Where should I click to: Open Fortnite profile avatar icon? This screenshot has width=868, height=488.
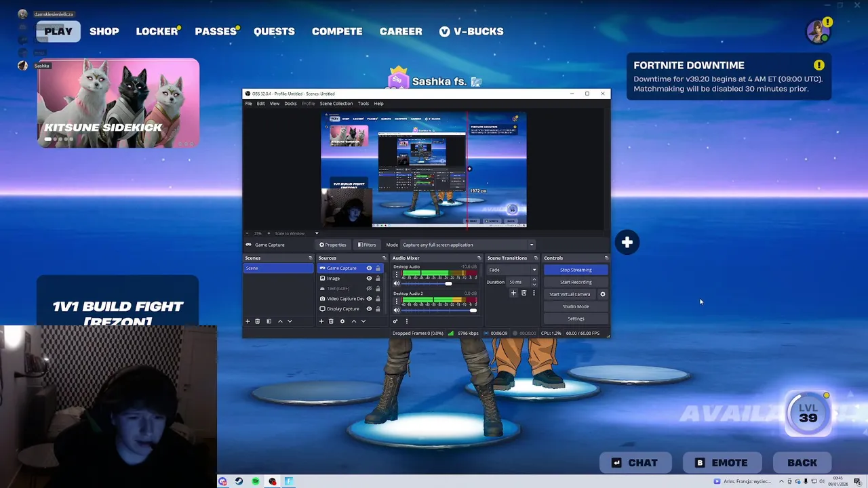click(818, 31)
